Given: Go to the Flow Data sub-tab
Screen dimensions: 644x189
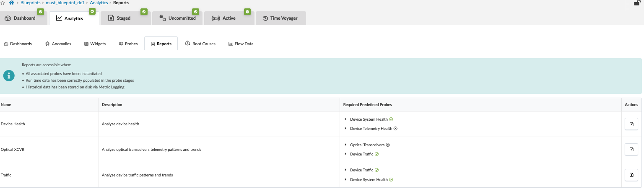Looking at the screenshot, I should [241, 44].
